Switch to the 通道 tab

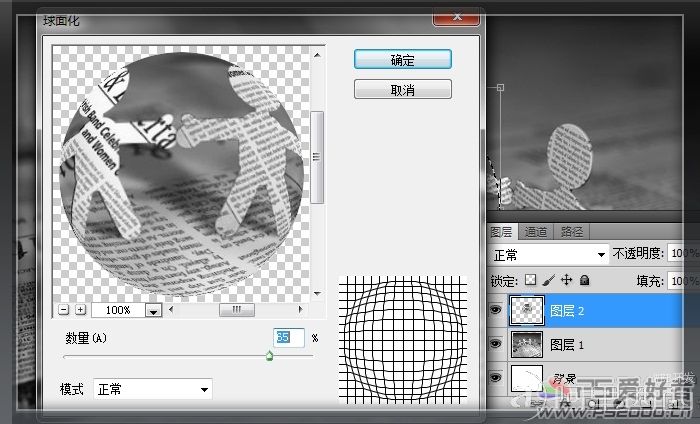pos(536,232)
